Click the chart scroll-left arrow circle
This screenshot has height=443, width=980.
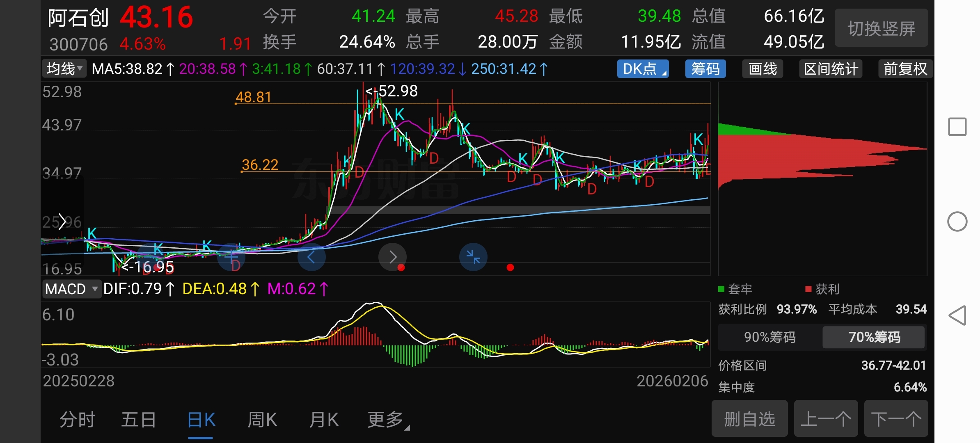coord(311,257)
